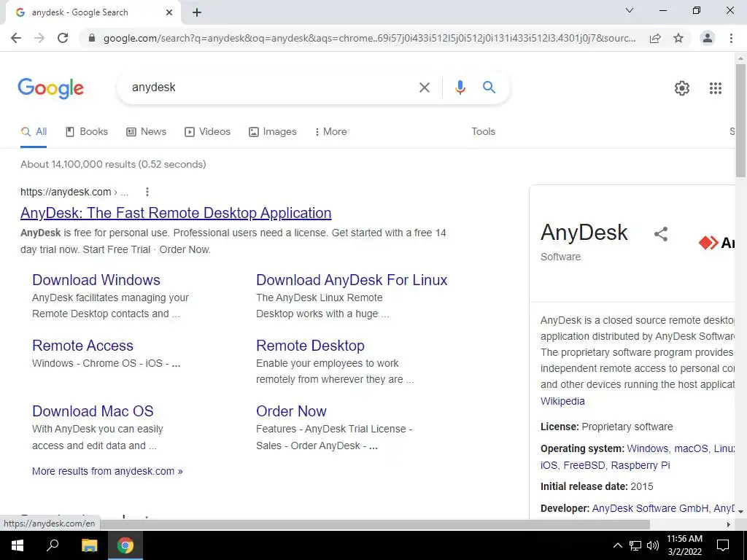Switch to the Videos tab

(208, 132)
